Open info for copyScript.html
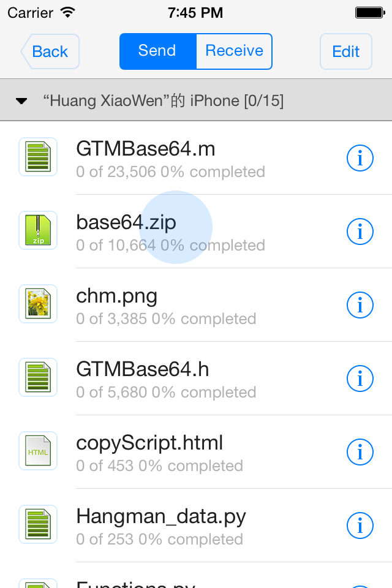 pyautogui.click(x=360, y=452)
